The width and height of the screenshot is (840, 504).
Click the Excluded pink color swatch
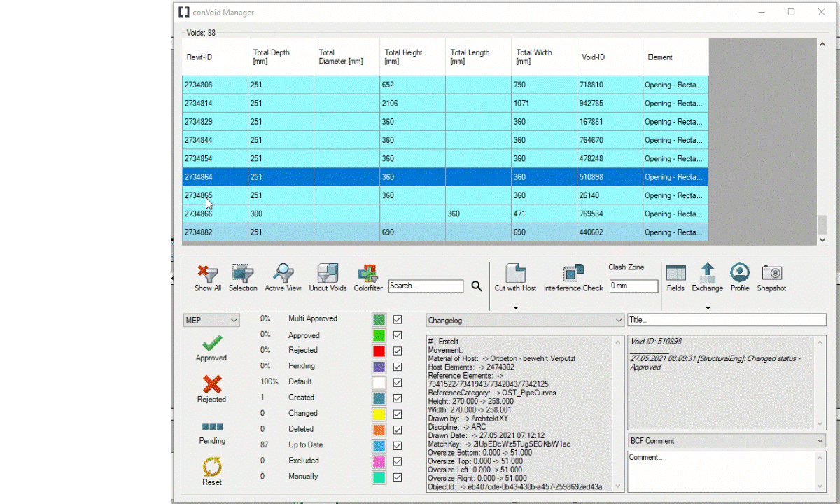point(379,461)
